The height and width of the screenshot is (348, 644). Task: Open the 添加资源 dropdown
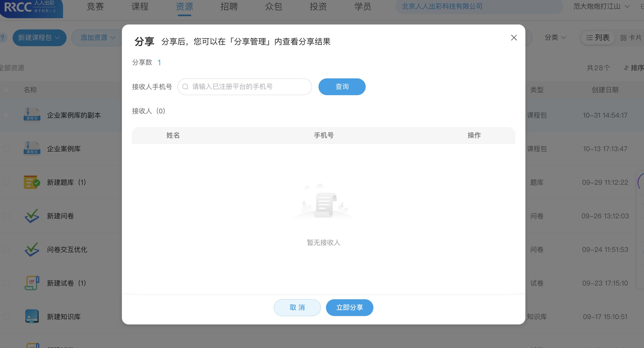97,38
